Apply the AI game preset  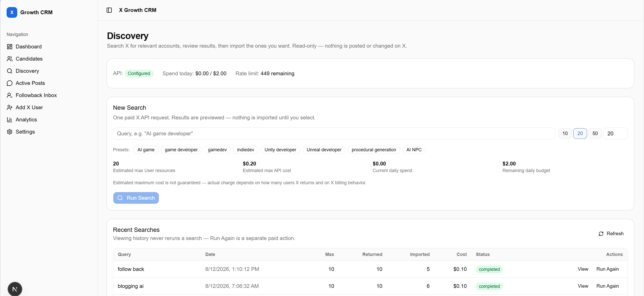point(146,150)
